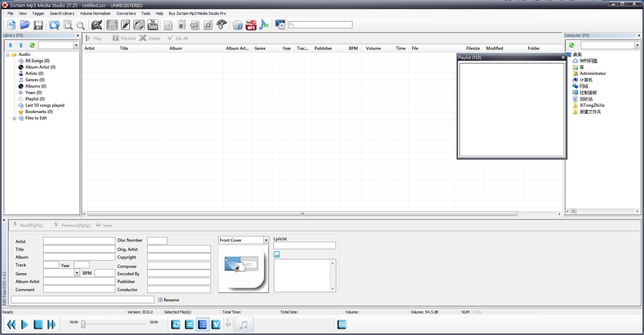Click the toolbar quick search field

click(321, 25)
